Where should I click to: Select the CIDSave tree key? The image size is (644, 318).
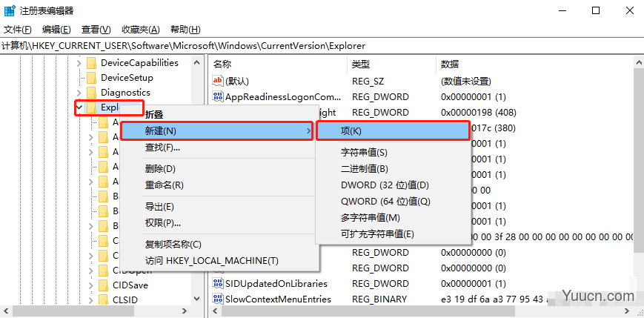pyautogui.click(x=130, y=285)
